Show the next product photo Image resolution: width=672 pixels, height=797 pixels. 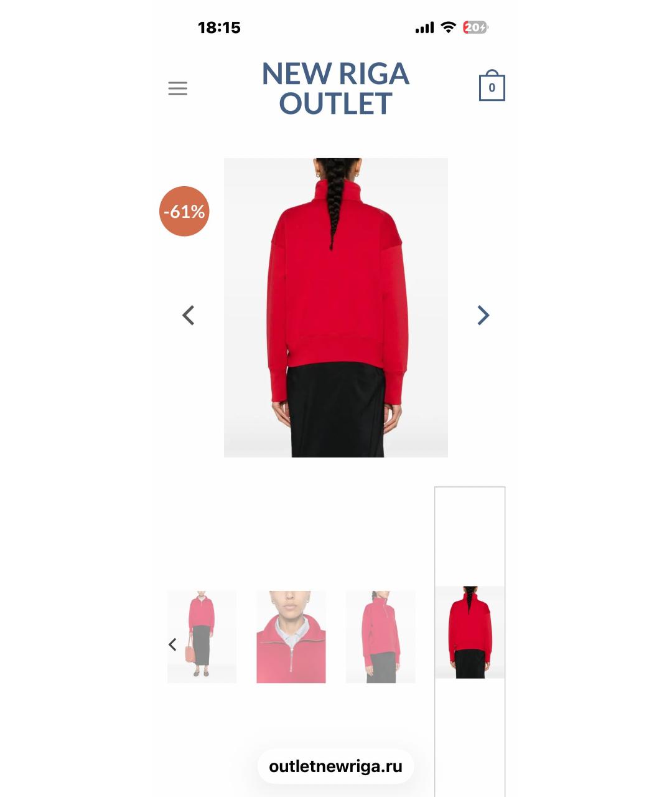pyautogui.click(x=483, y=315)
